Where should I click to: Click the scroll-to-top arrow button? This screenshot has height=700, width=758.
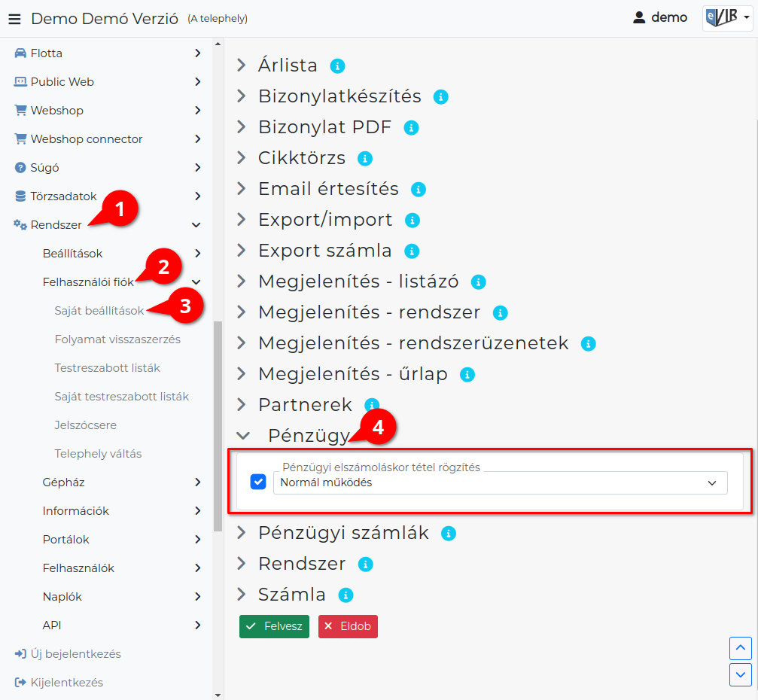coord(740,648)
